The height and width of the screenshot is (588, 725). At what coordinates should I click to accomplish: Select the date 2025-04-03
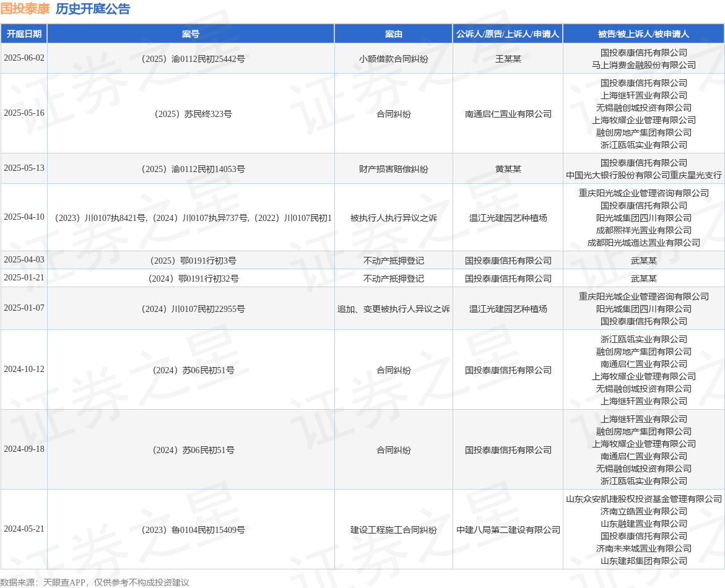coord(24,260)
